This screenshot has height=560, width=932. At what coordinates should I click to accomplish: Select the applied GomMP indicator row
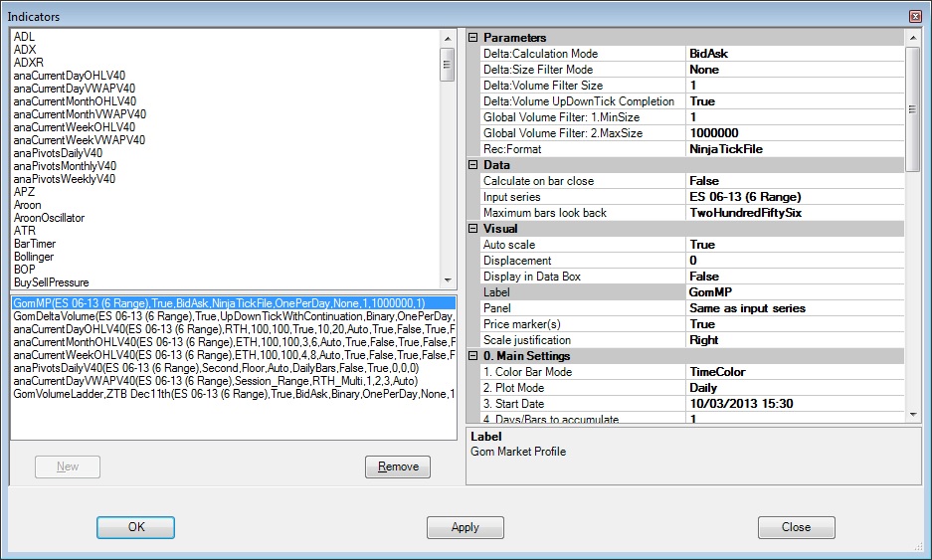click(234, 303)
